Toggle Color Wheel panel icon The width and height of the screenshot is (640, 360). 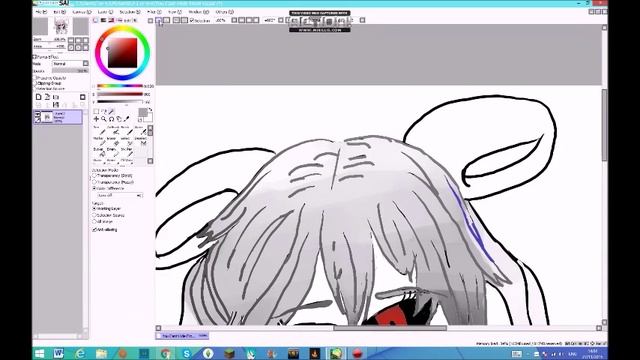tap(96, 20)
